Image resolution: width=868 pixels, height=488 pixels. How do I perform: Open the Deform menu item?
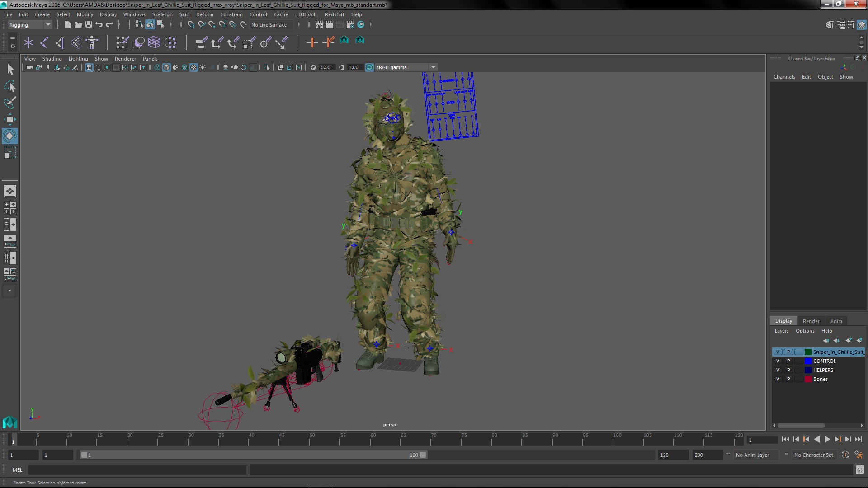pos(206,14)
